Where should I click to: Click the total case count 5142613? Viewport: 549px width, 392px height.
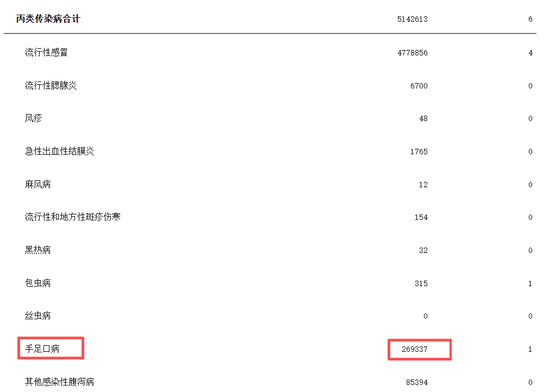coord(412,20)
